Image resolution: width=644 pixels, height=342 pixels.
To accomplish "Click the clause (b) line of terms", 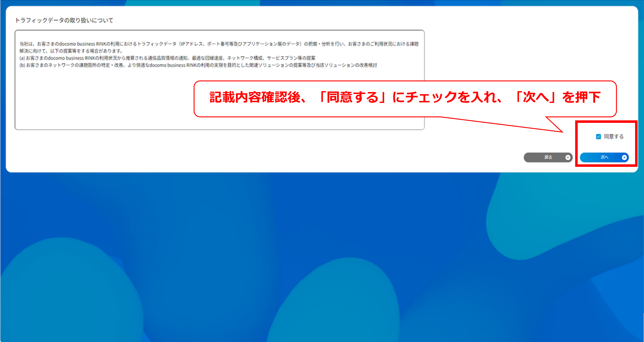I will 198,65.
